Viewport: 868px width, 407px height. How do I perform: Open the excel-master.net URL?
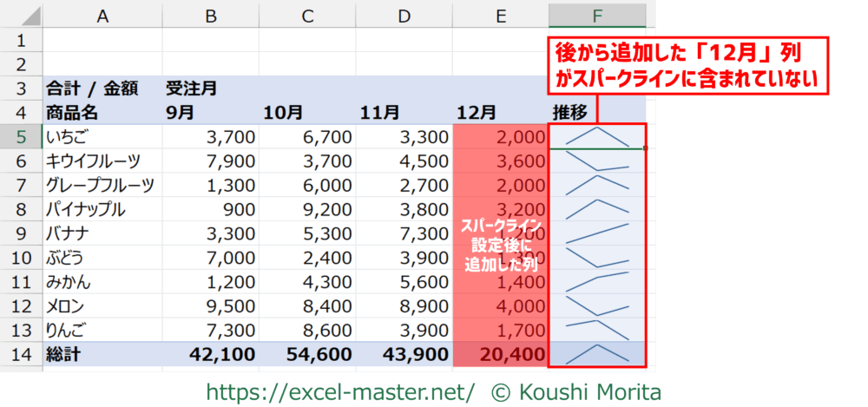tap(340, 391)
